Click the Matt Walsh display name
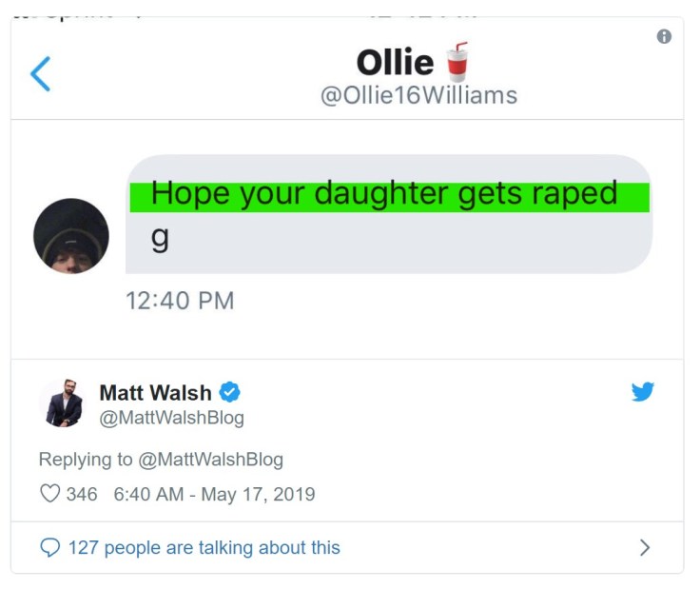700x589 pixels. [x=155, y=392]
